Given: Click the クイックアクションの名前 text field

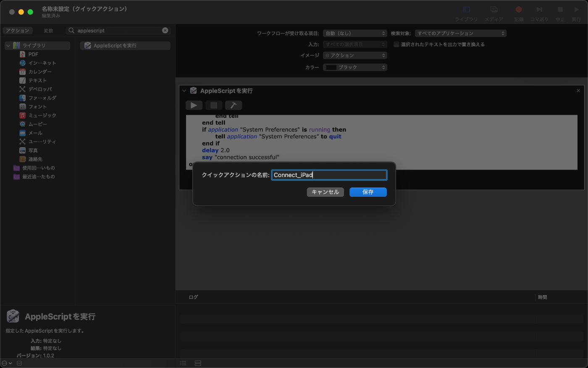Looking at the screenshot, I should click(329, 175).
